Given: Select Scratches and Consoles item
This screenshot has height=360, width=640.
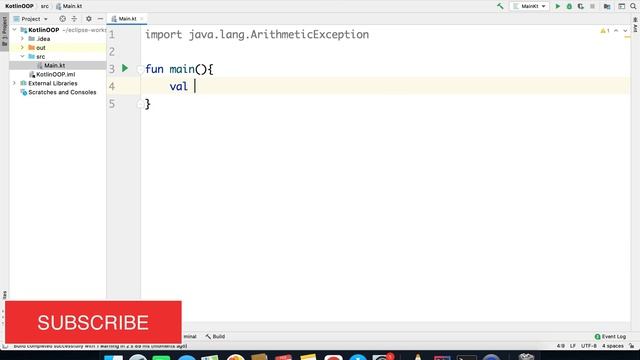Looking at the screenshot, I should pos(62,92).
